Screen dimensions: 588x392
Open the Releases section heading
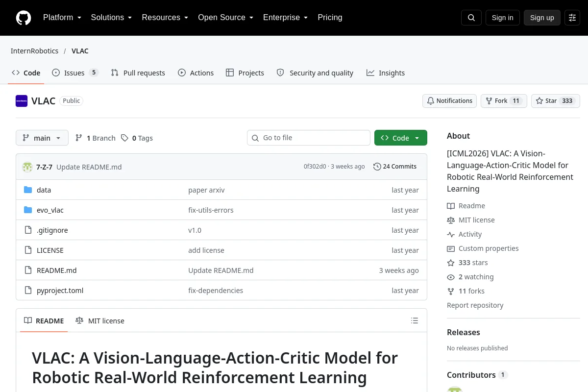tap(464, 332)
